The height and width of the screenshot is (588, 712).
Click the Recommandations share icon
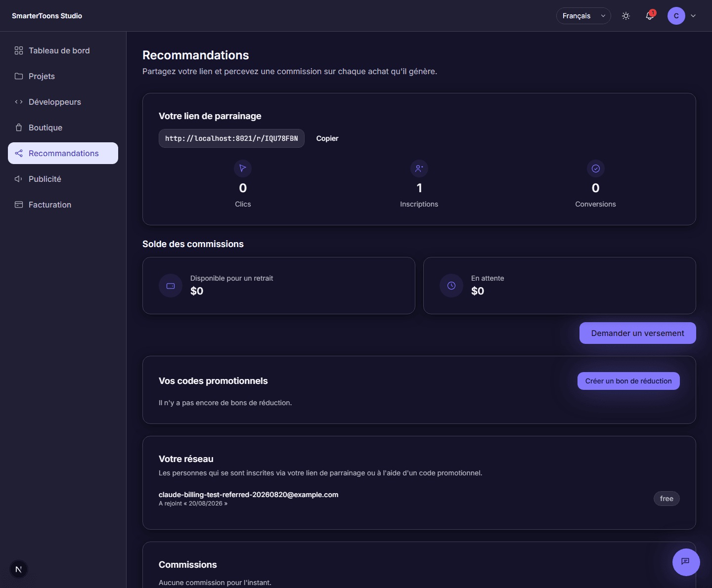19,153
